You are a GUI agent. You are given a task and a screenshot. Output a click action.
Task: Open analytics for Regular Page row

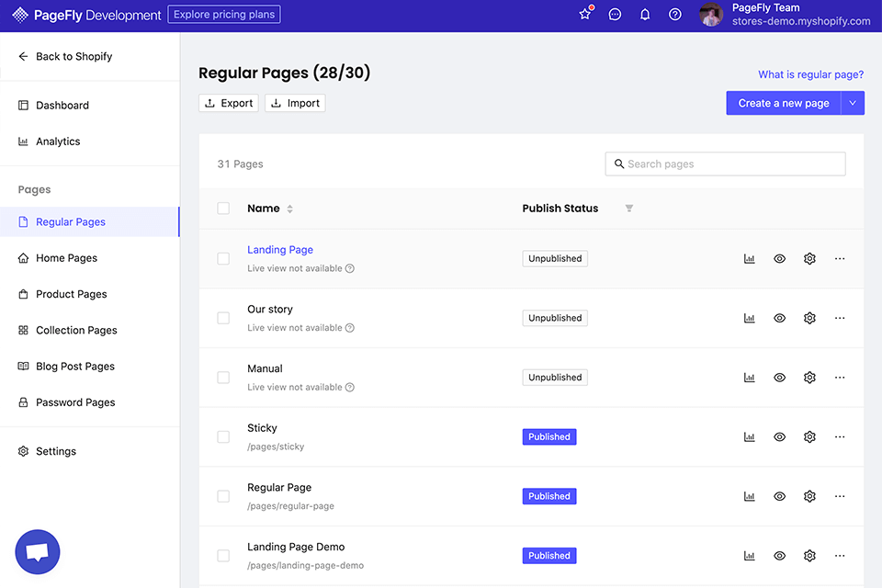(x=750, y=496)
